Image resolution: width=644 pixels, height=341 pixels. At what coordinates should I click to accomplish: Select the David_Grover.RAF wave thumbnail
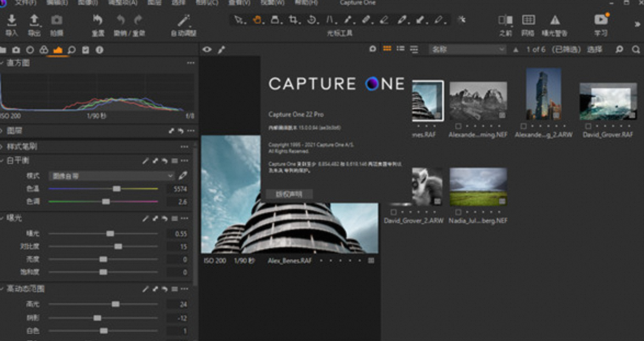tap(608, 101)
